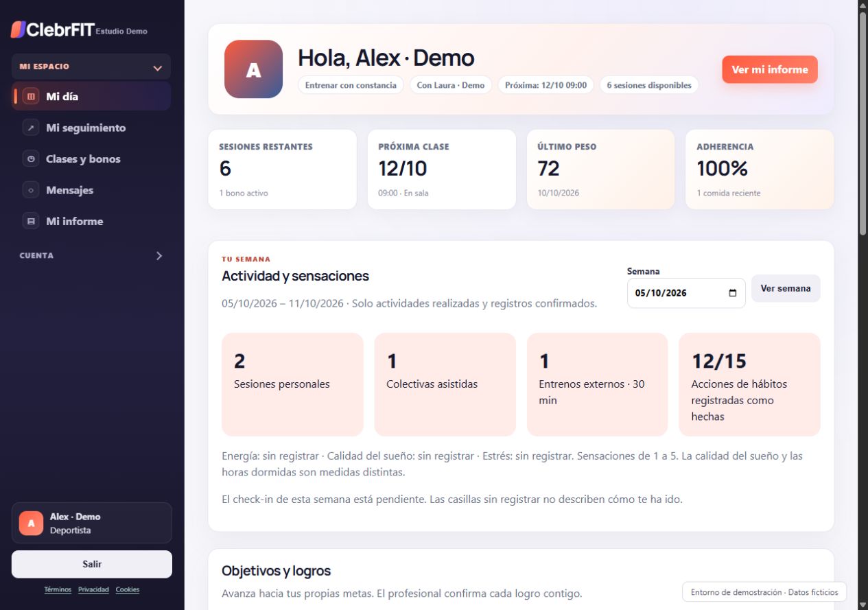Open the calendar picker icon in Semana field
Screen dimensions: 868x610
(x=732, y=293)
